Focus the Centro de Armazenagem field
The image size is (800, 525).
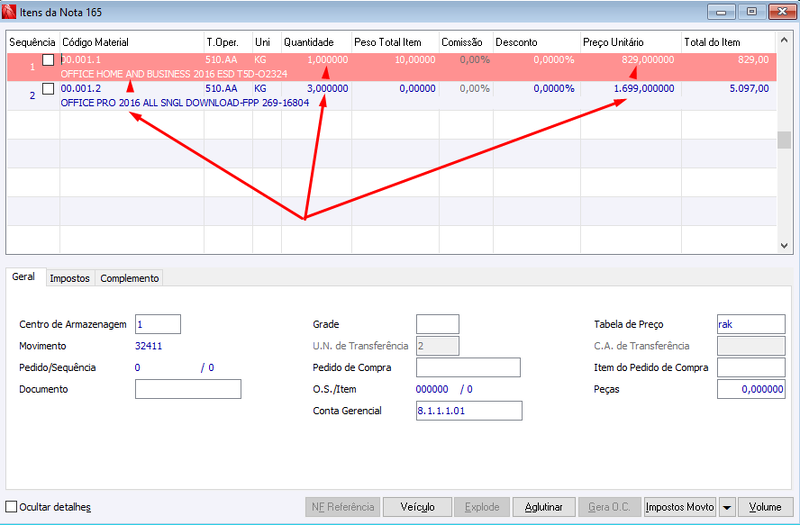(x=158, y=324)
